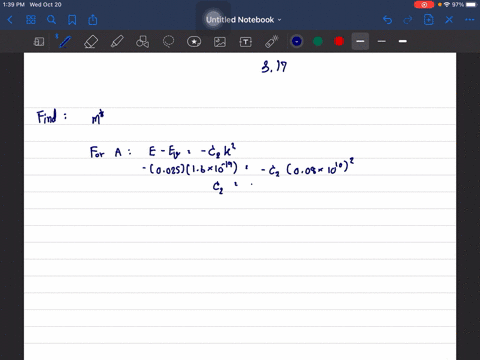The height and width of the screenshot is (360, 480).
Task: Open the Untitled Notebook title dropdown
Action: click(x=243, y=20)
